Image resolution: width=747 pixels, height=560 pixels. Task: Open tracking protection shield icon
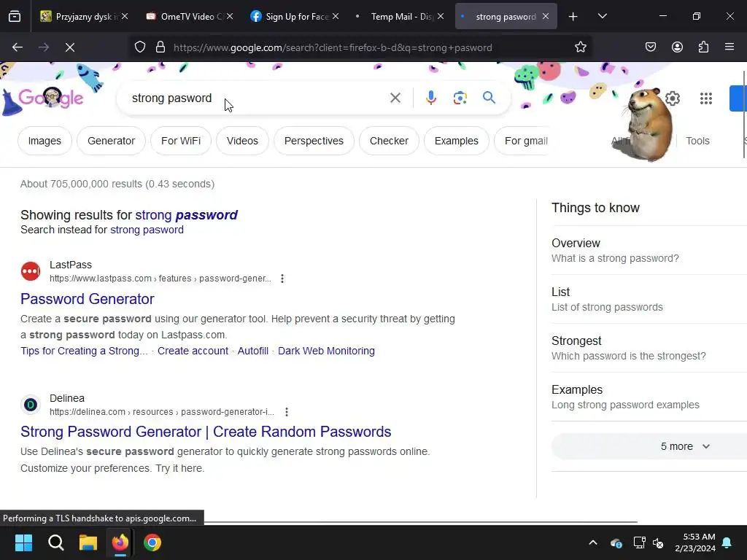click(140, 47)
